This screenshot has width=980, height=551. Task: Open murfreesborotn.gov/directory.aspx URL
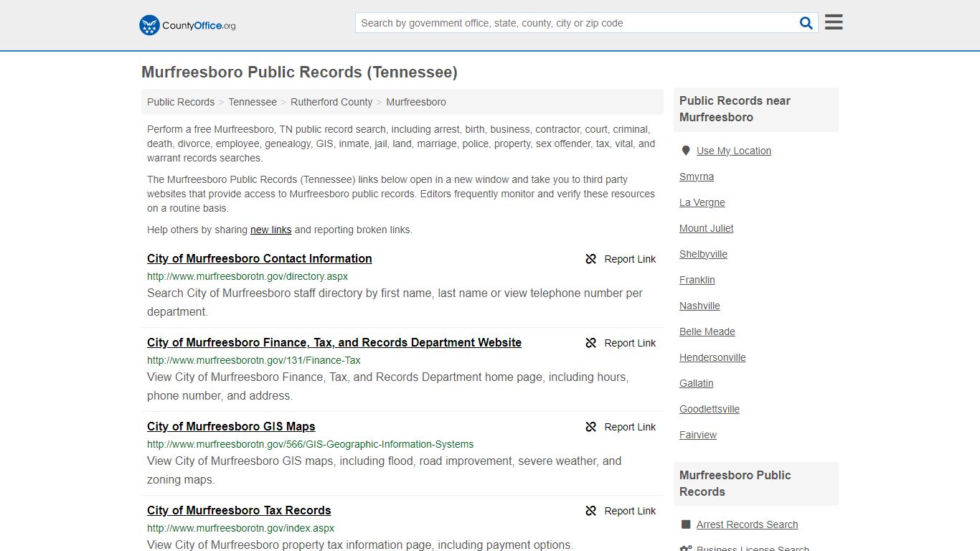[x=248, y=276]
